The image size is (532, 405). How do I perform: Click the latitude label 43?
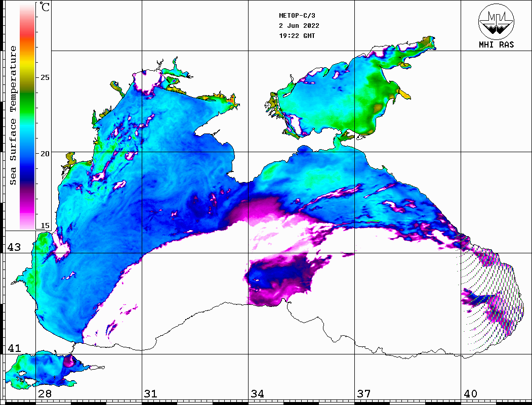[14, 247]
